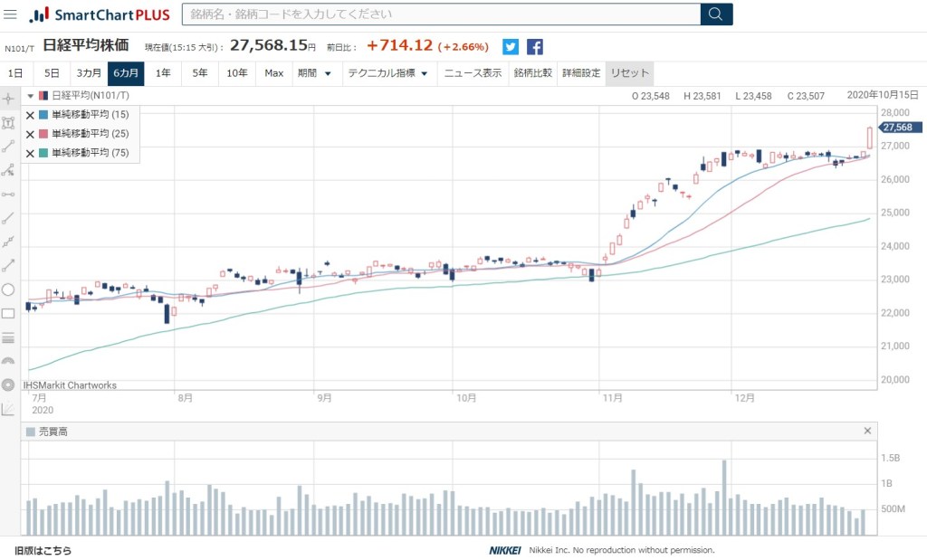927x560 pixels.
Task: Click the stock name search field
Action: point(441,14)
